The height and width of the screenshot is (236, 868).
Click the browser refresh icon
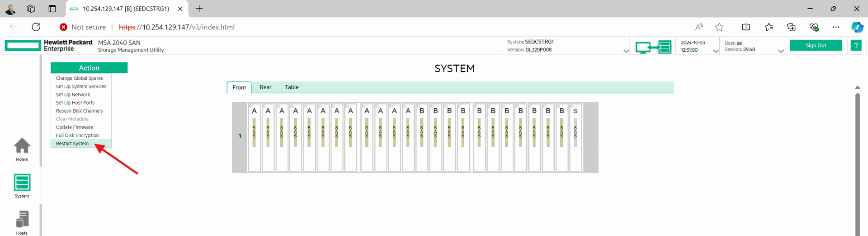36,27
